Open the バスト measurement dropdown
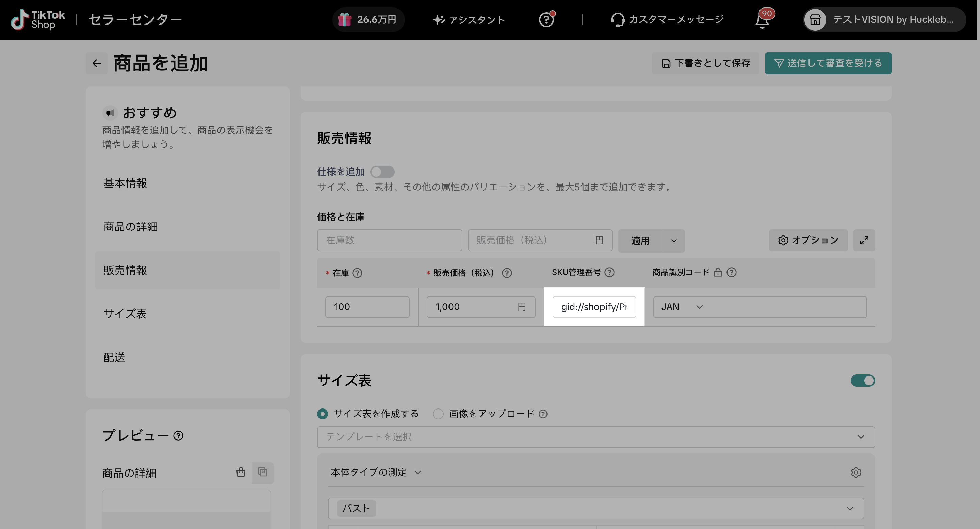Screen dimensions: 980x529 click(x=596, y=509)
